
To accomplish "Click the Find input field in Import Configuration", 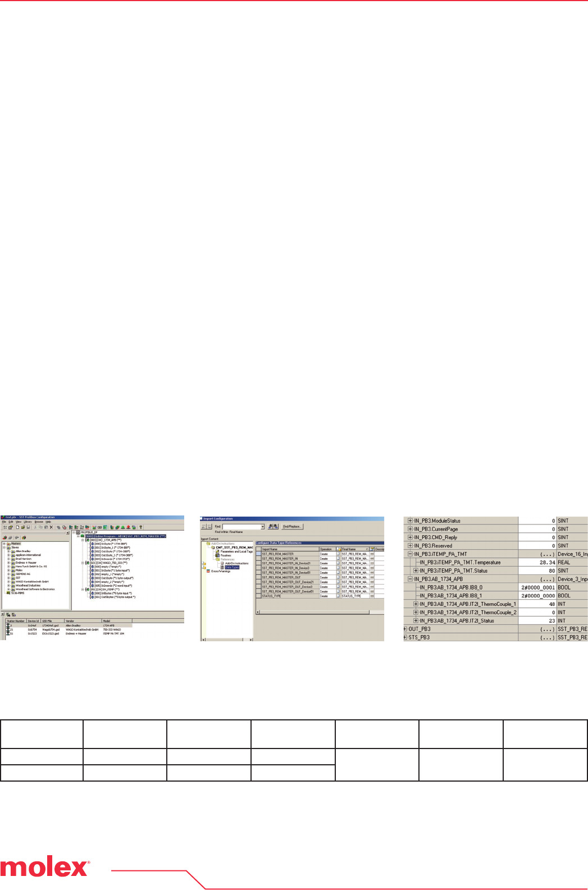I will pyautogui.click(x=241, y=527).
